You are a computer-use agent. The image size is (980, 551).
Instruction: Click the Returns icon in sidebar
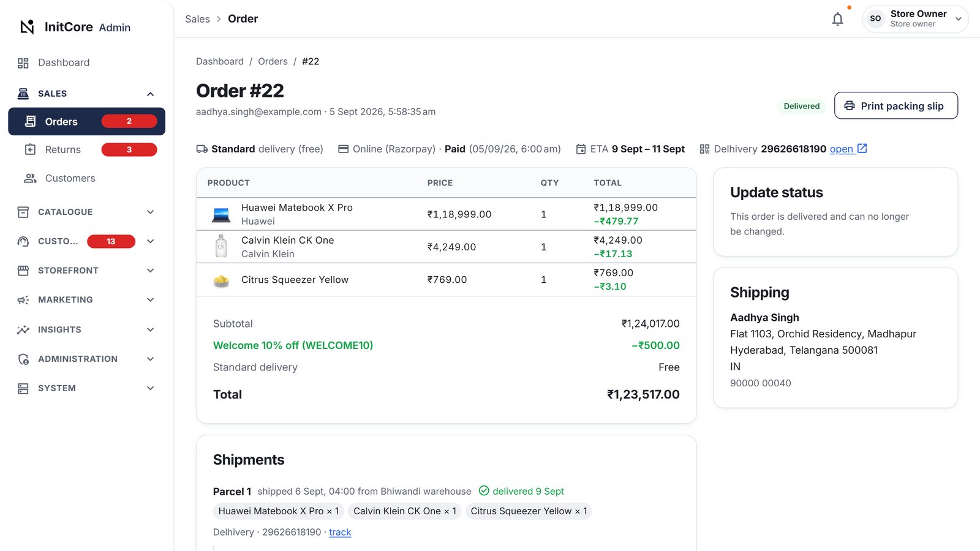click(30, 149)
